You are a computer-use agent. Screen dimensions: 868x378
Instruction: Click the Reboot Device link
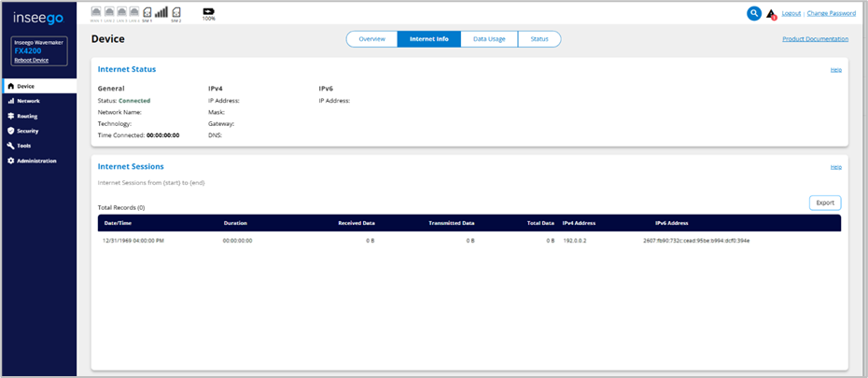pos(33,60)
